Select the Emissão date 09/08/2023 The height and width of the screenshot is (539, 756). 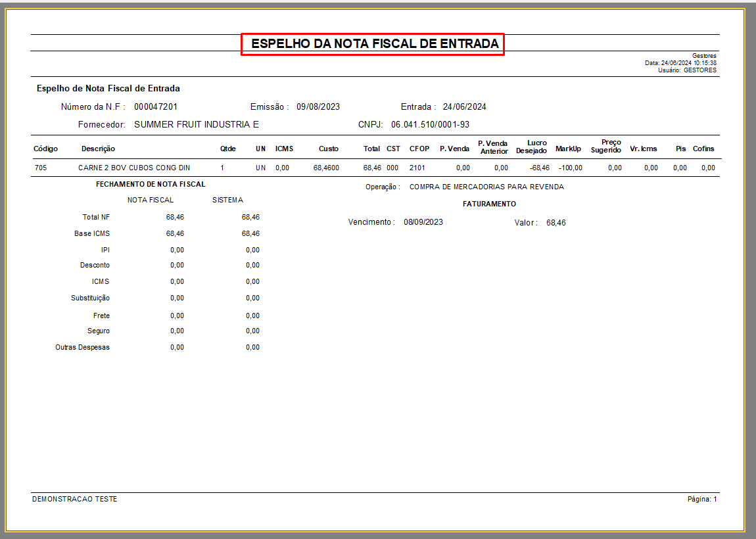[x=318, y=106]
